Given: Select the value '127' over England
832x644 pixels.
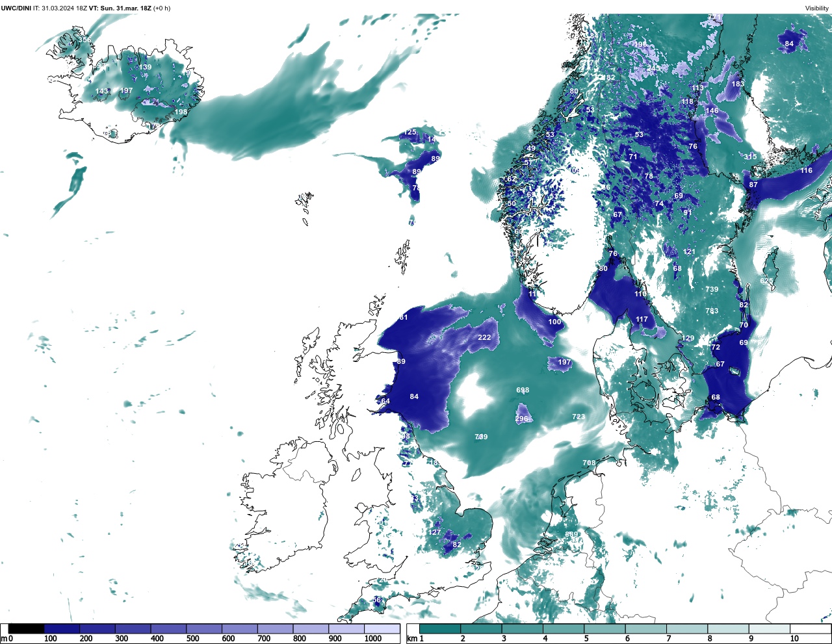Looking at the screenshot, I should [434, 532].
